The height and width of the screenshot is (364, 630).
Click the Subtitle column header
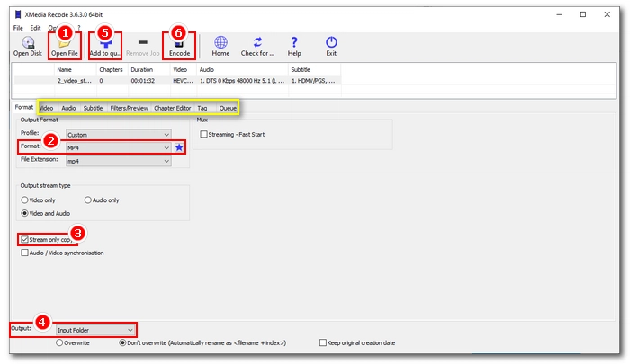[315, 69]
